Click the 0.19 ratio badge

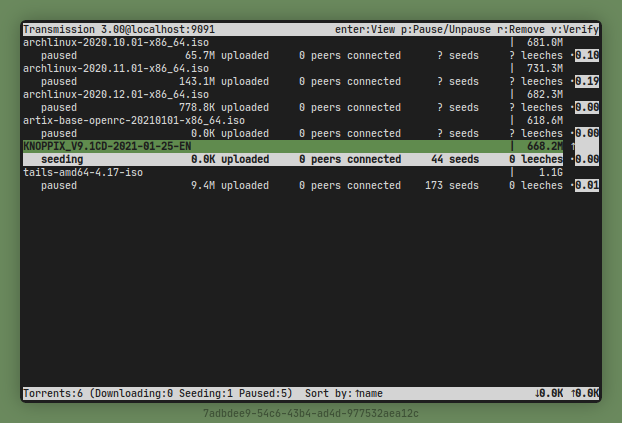(587, 82)
